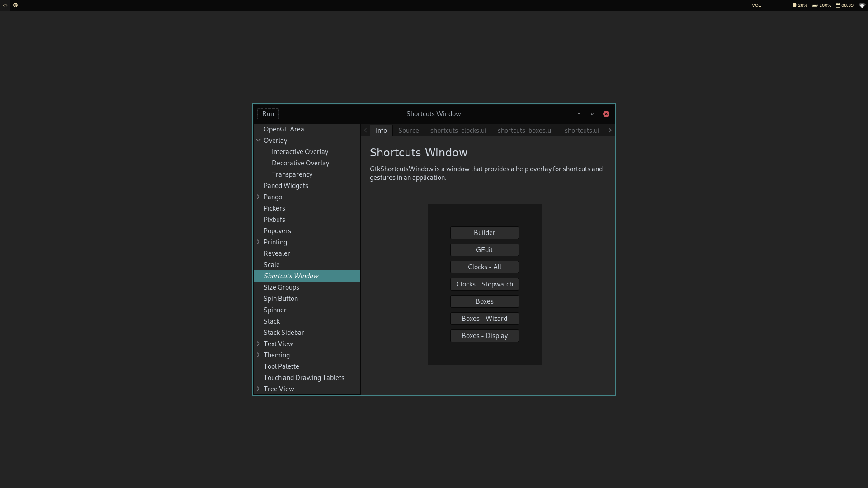The image size is (868, 488).
Task: Expand the Theming tree node
Action: [x=259, y=355]
